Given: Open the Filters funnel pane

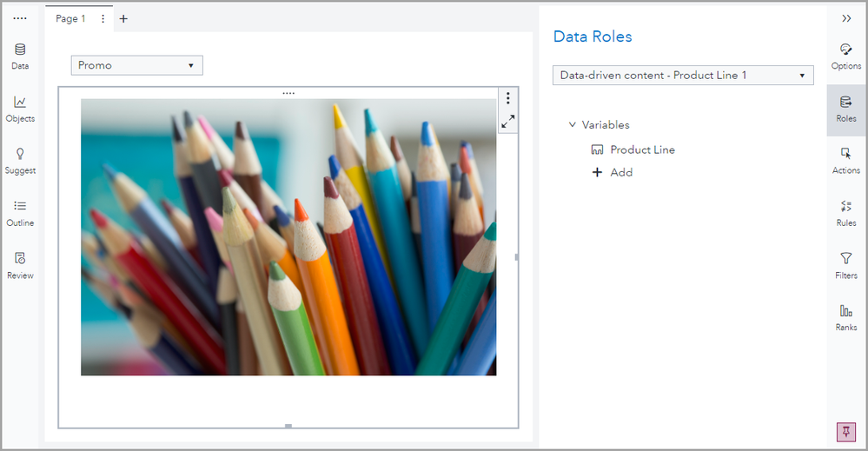Looking at the screenshot, I should [845, 264].
